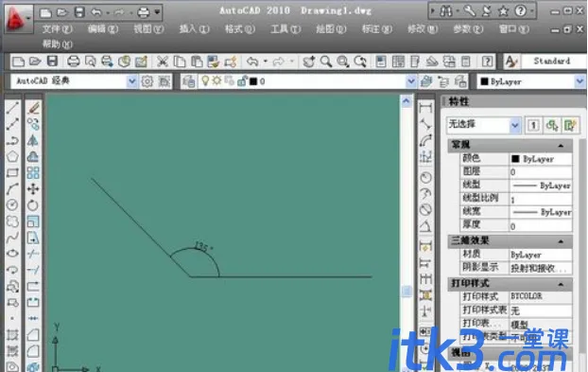Screen dimensions: 588x372
Task: Select the Aligned dimension tool
Action: click(425, 124)
